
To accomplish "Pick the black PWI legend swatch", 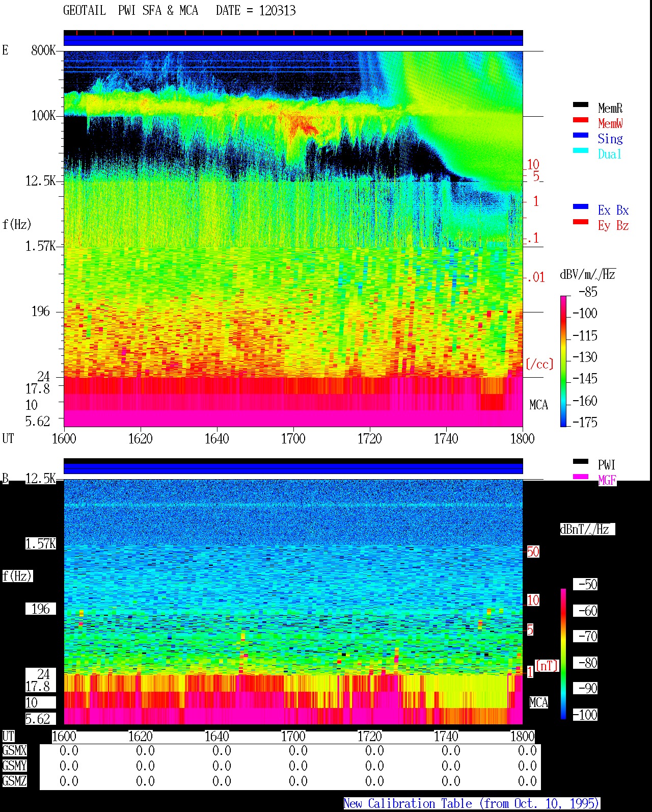I will [x=581, y=462].
